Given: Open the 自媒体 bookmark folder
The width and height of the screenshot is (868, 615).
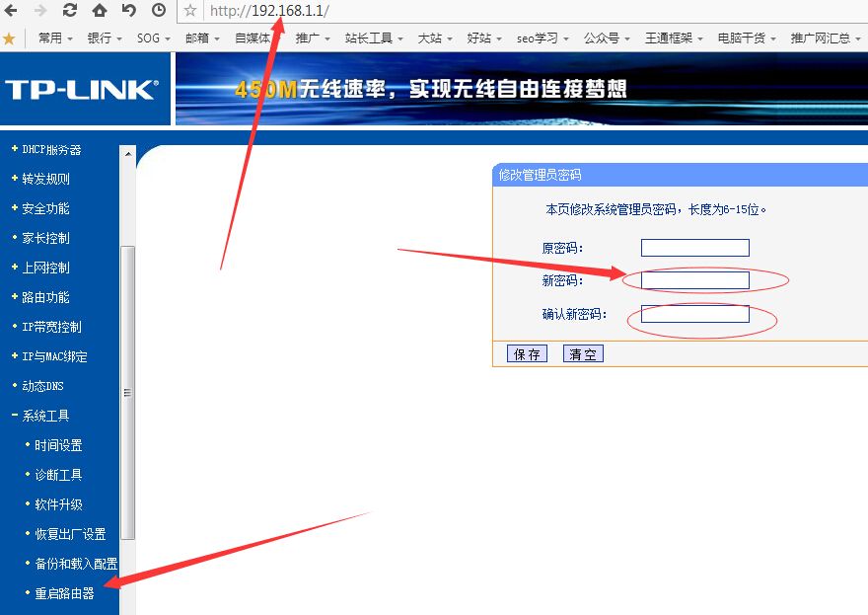Looking at the screenshot, I should click(256, 38).
